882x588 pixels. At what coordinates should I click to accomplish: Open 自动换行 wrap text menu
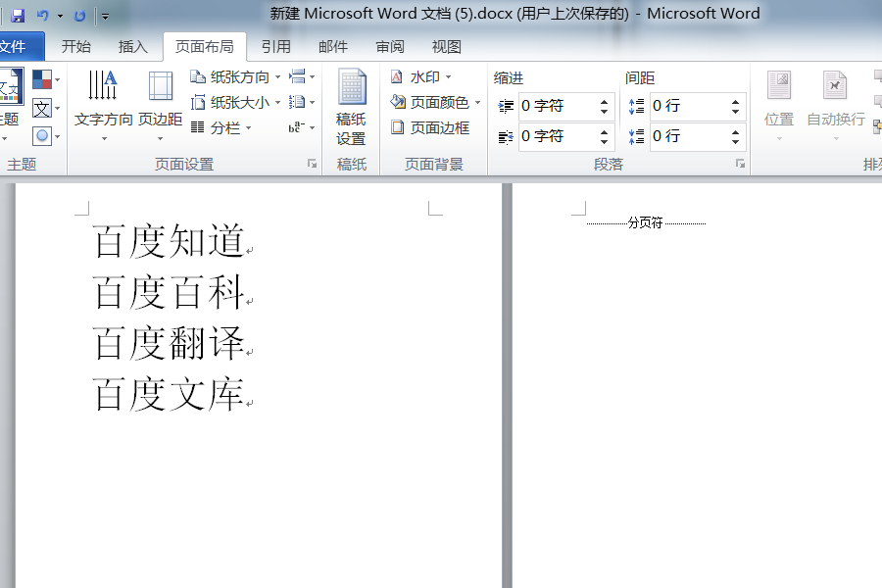(x=835, y=105)
